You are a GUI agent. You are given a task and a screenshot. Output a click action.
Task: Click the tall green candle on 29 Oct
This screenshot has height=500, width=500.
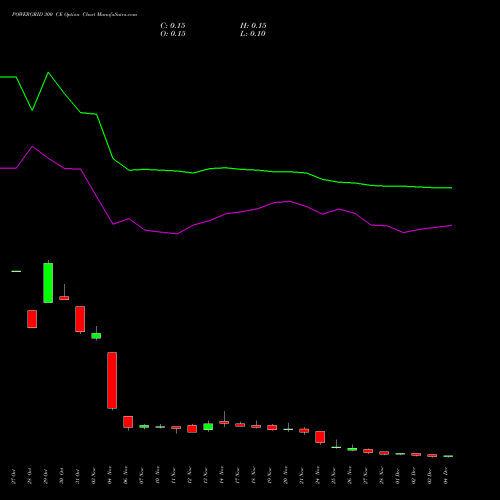(x=48, y=283)
